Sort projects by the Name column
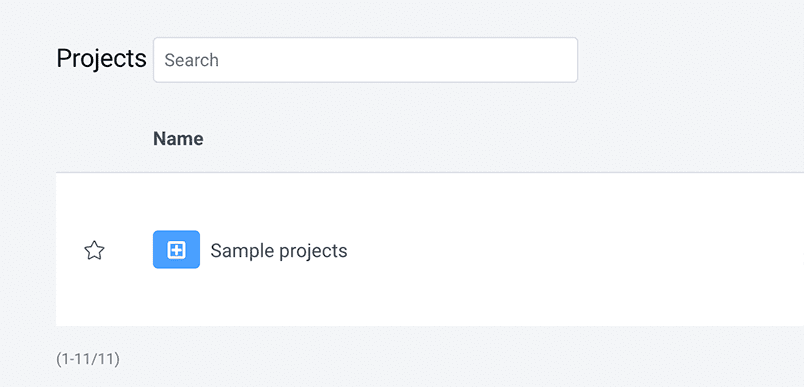This screenshot has width=804, height=387. 178,139
